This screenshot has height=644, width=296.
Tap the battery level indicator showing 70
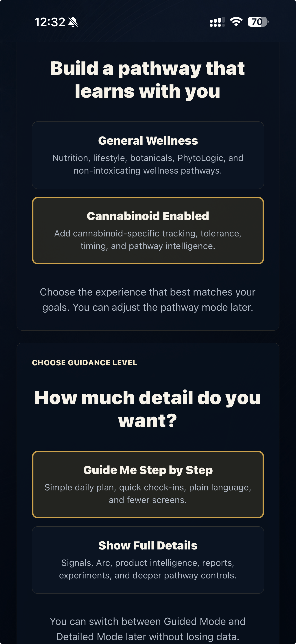pos(258,22)
